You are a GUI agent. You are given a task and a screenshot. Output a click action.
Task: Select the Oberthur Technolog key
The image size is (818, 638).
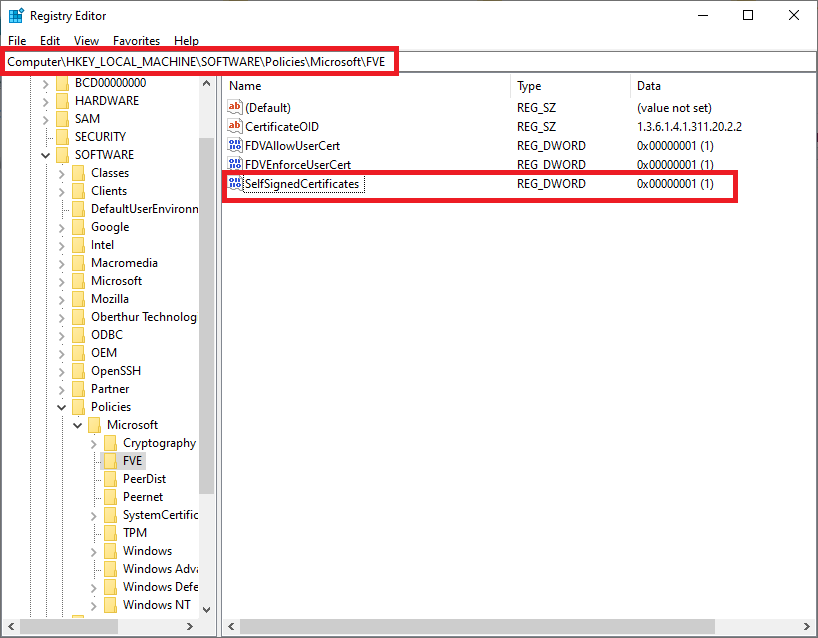pyautogui.click(x=144, y=317)
